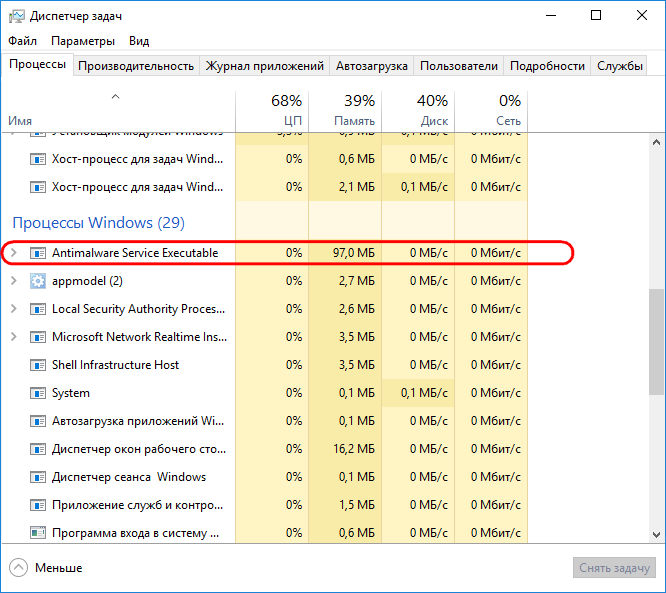This screenshot has width=666, height=593.
Task: Select the Shell Infrastructure Host process name
Action: (115, 365)
